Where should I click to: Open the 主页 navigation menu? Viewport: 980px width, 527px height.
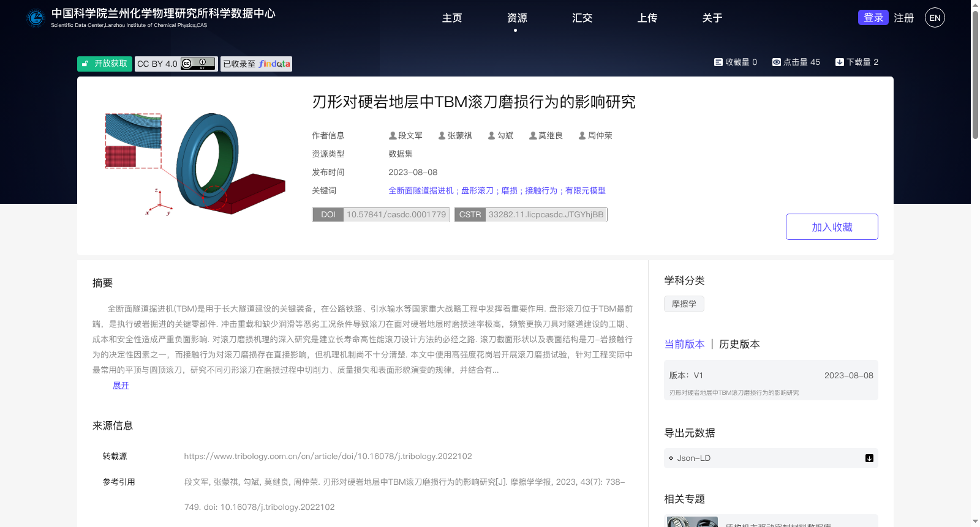(x=452, y=18)
